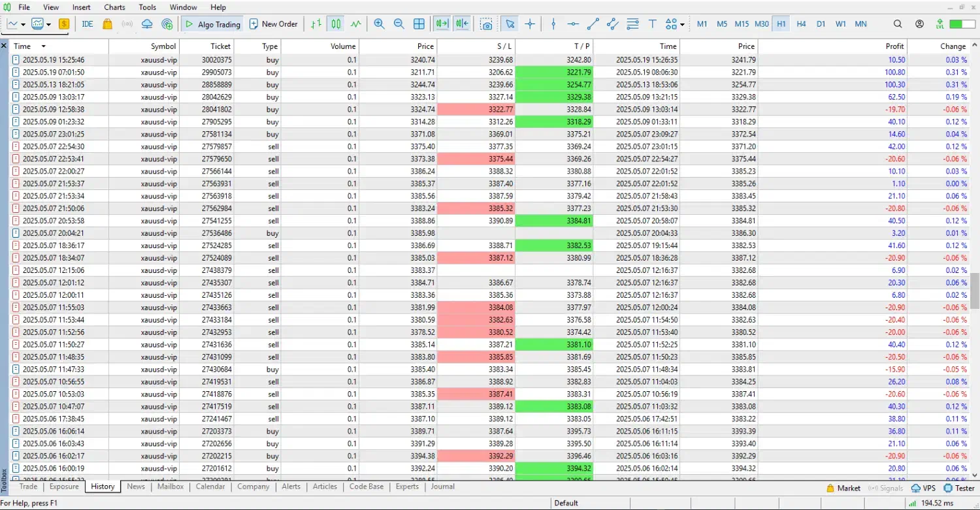This screenshot has width=980, height=510.
Task: Open the search magnifier icon
Action: (x=898, y=24)
